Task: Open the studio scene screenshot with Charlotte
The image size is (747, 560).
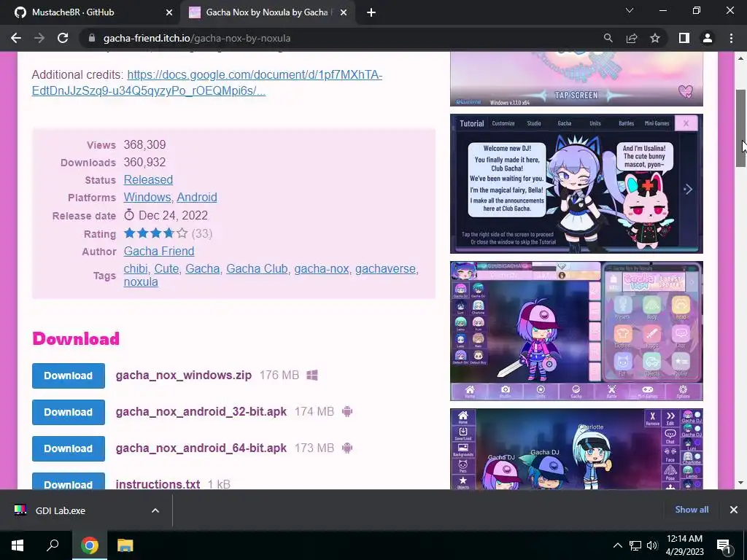Action: coord(576,449)
